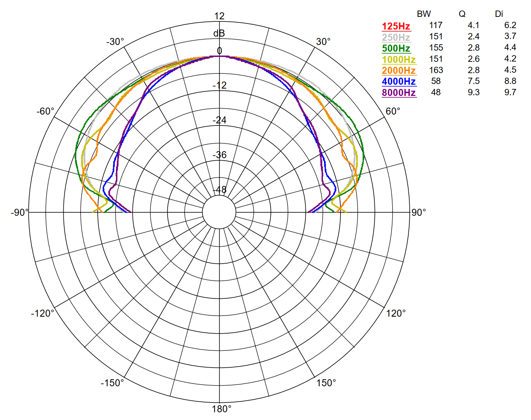Select the -48 dB ring label
The image size is (531, 420).
coord(220,190)
